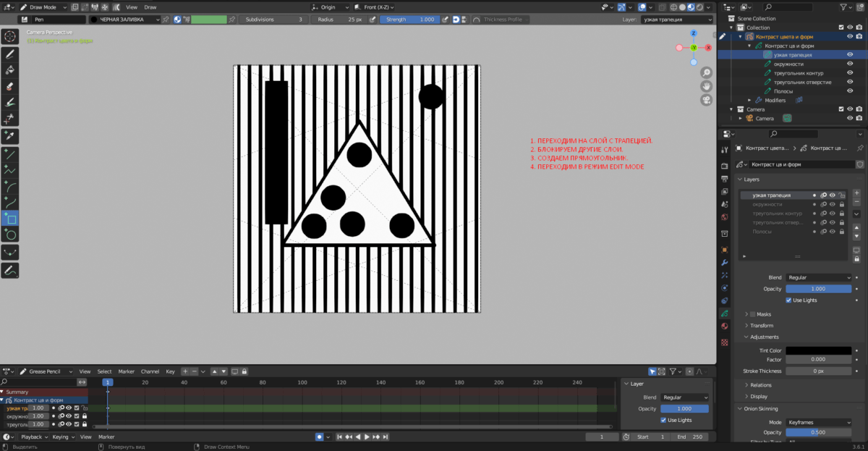Viewport: 868px width, 451px height.
Task: Expand the Transform panel
Action: pyautogui.click(x=762, y=326)
